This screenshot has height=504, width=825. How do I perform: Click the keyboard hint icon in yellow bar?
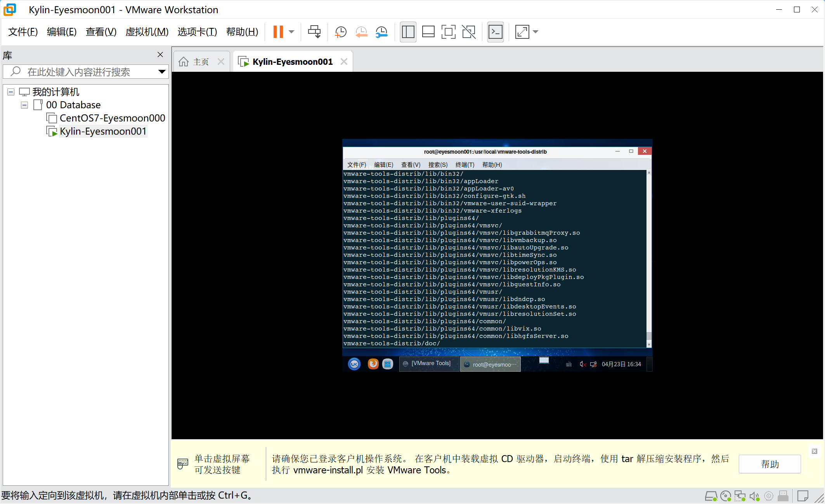pyautogui.click(x=182, y=464)
